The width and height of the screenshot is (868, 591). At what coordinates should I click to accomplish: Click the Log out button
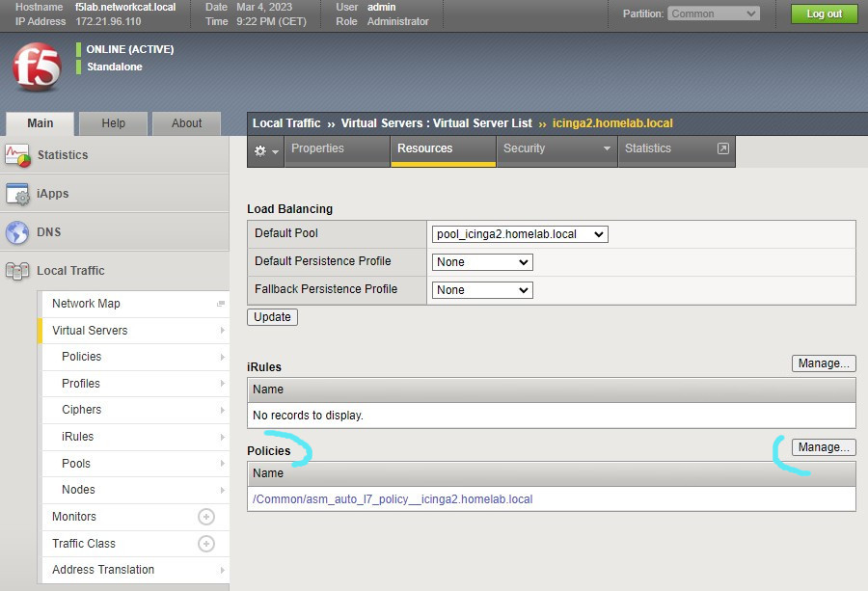pos(825,13)
